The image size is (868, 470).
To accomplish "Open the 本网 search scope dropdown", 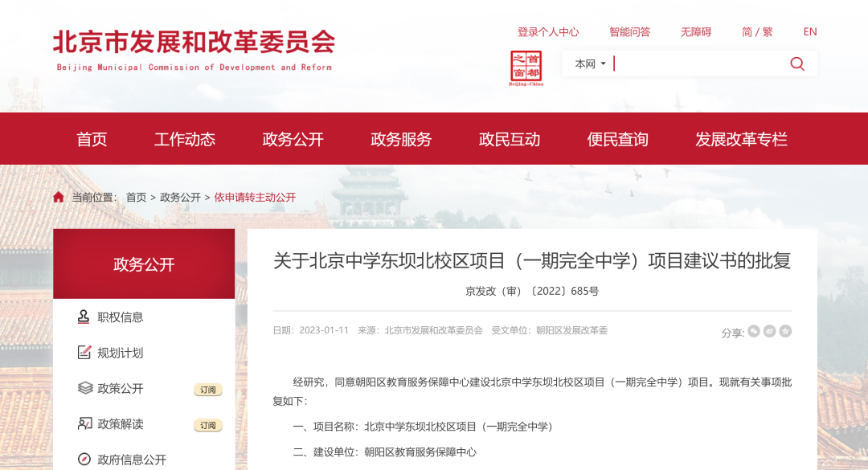I will pyautogui.click(x=590, y=64).
